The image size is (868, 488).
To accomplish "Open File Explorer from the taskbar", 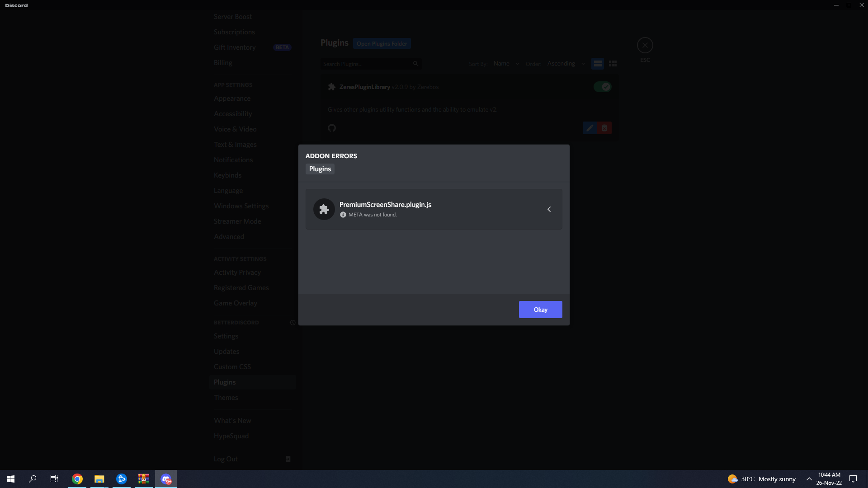I will (x=99, y=479).
